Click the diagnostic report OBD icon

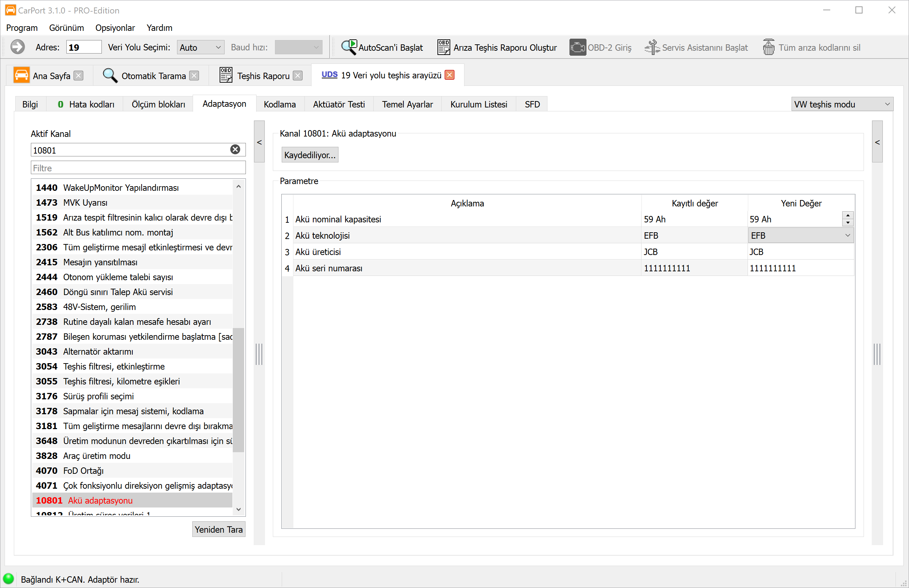[444, 47]
